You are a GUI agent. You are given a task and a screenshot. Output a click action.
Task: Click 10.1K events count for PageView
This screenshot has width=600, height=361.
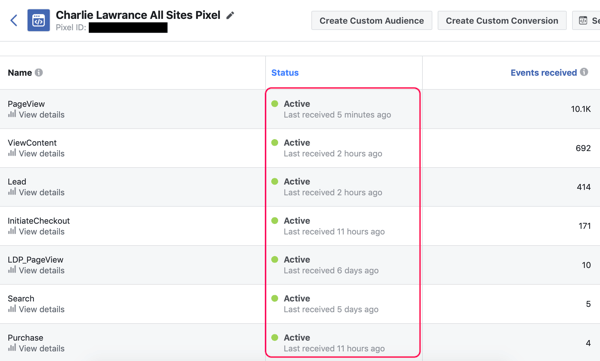click(581, 109)
